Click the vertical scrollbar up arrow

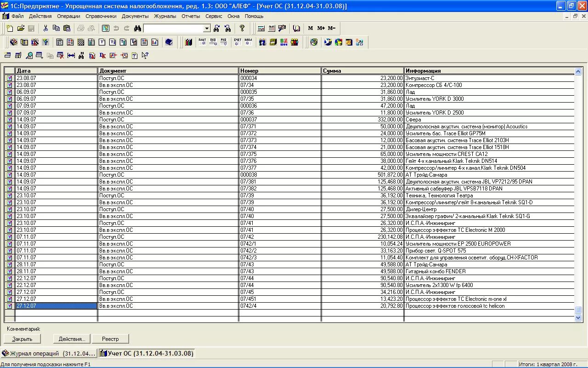pos(578,71)
